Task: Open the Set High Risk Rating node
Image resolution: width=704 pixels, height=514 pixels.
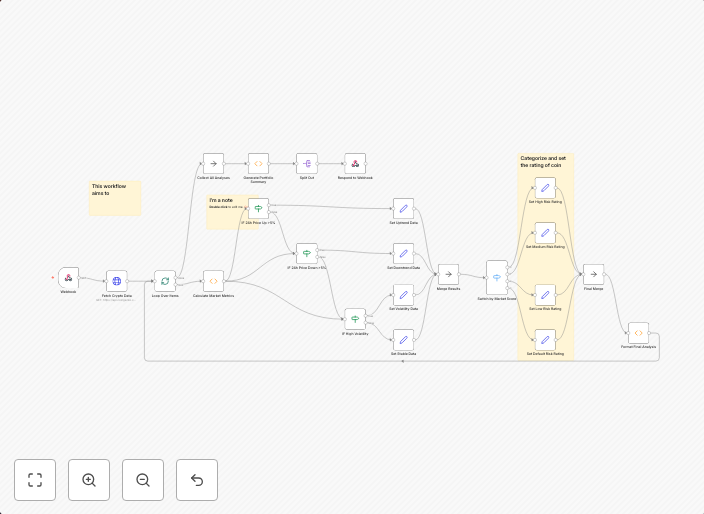Action: coord(545,187)
